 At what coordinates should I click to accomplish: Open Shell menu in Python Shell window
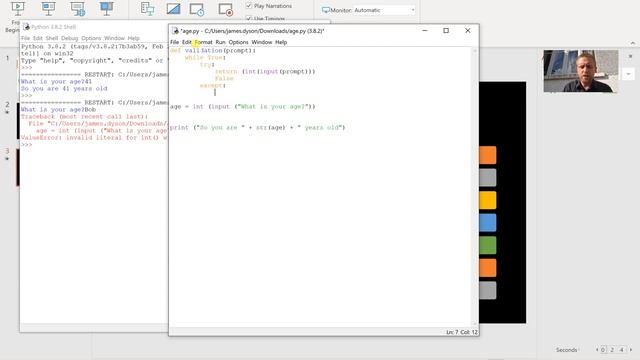coord(52,38)
